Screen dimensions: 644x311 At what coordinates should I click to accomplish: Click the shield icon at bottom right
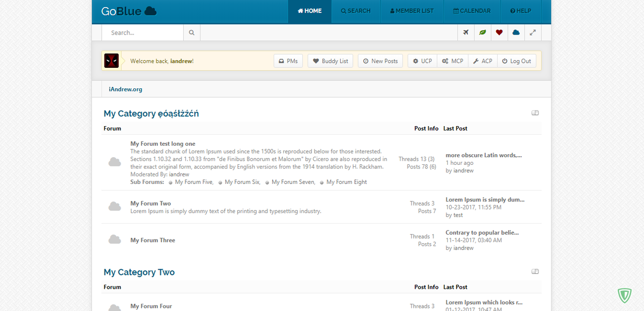tap(624, 295)
